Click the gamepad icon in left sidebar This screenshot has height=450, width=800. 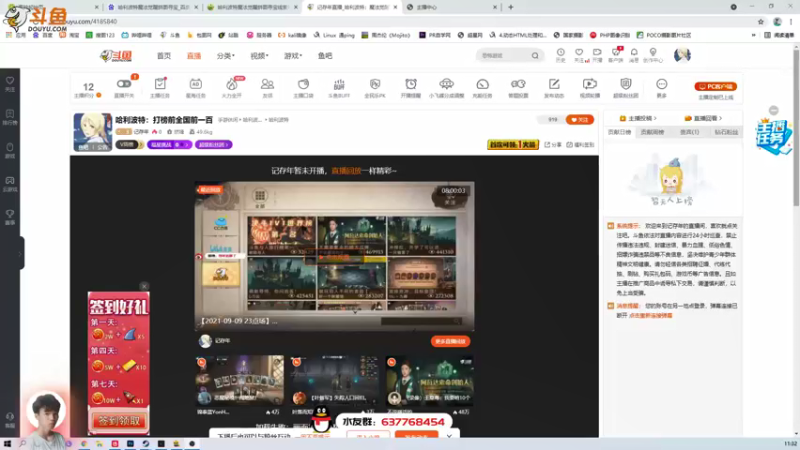[x=10, y=184]
